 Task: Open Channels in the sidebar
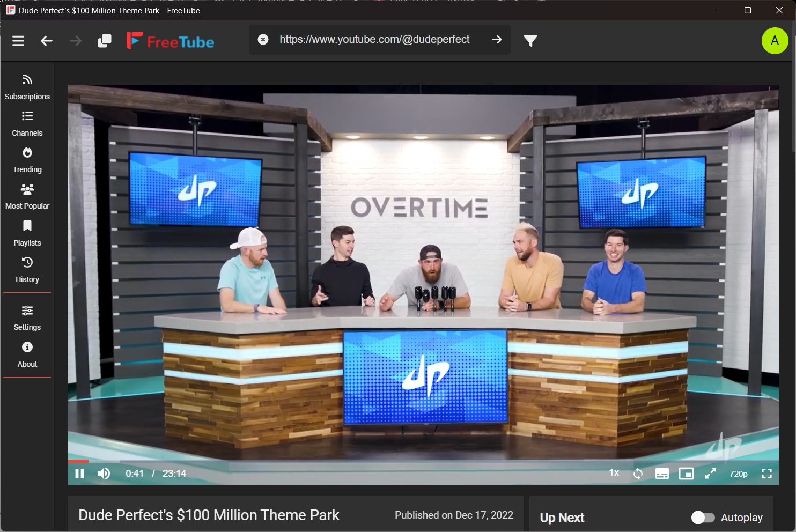coord(27,124)
